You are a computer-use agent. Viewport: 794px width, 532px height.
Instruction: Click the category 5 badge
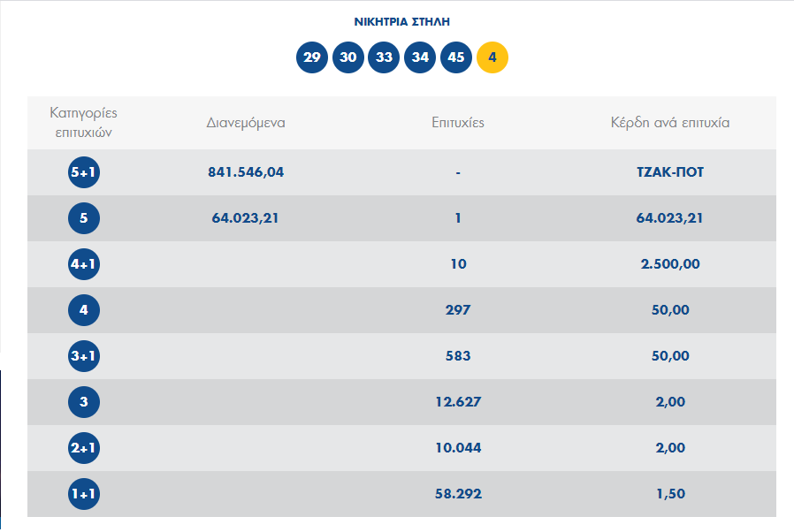click(83, 218)
